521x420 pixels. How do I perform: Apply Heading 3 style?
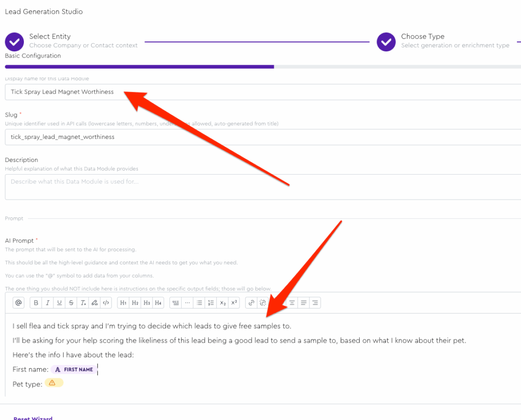pyautogui.click(x=147, y=303)
